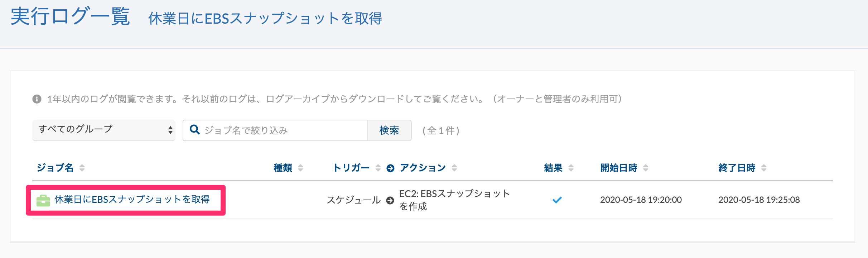
Task: Click the 開始日時 column header
Action: (x=619, y=168)
